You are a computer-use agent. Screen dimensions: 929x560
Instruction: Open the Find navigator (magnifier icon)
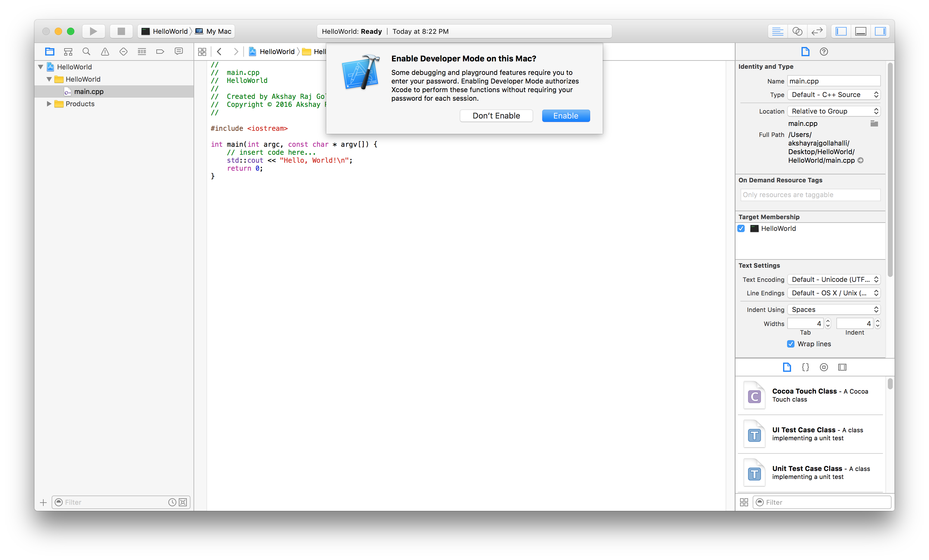[86, 52]
